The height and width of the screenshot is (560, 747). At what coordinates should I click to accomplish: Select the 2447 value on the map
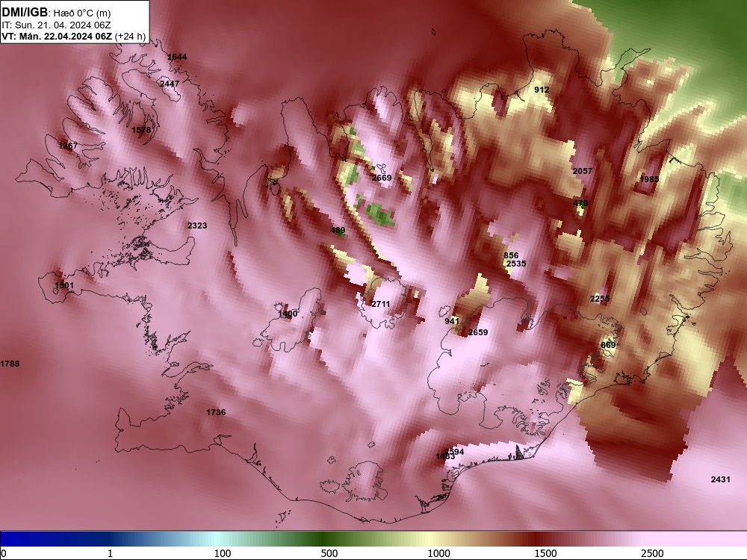(170, 84)
